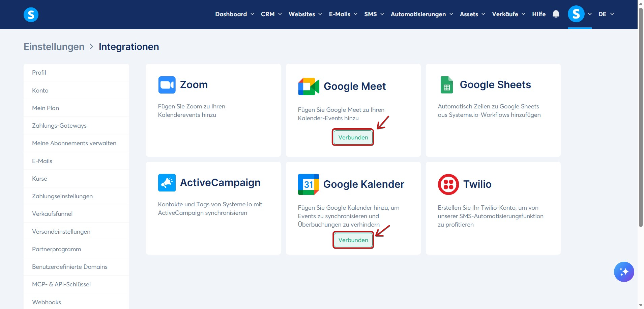Click the Google Kalender logo icon
The image size is (644, 309).
tap(309, 184)
